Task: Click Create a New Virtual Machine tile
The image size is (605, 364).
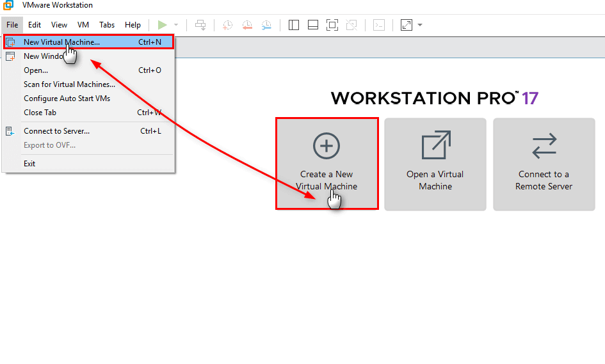Action: click(x=327, y=164)
